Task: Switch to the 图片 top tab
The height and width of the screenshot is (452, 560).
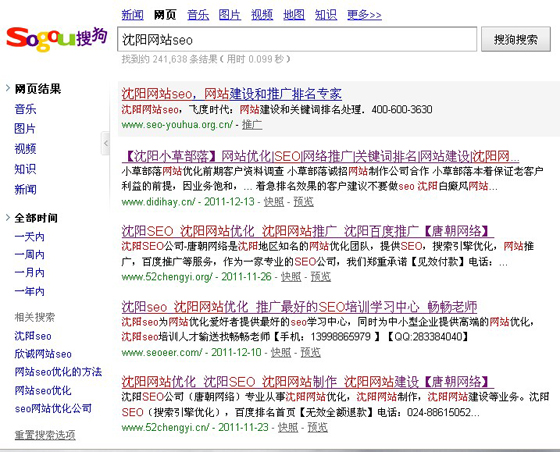Action: coord(230,15)
